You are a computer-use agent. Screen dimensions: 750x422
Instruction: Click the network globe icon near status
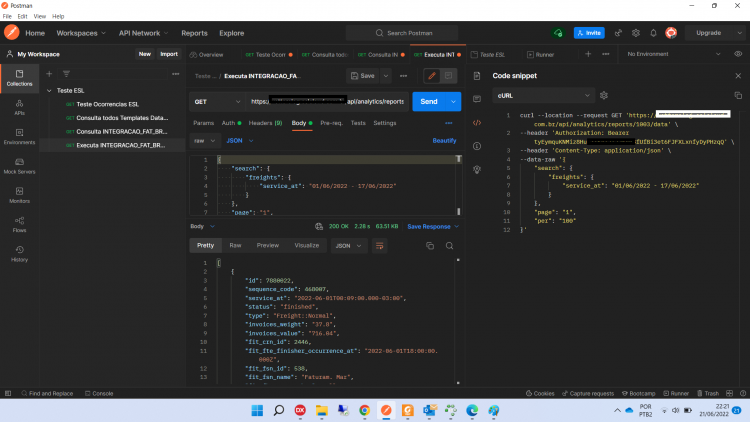tap(319, 226)
